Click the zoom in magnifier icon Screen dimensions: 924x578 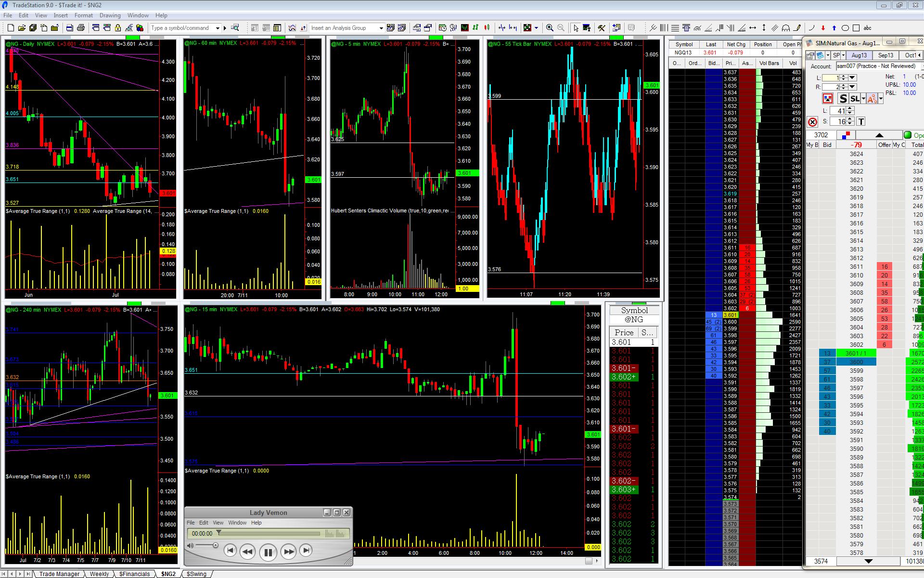pos(550,28)
